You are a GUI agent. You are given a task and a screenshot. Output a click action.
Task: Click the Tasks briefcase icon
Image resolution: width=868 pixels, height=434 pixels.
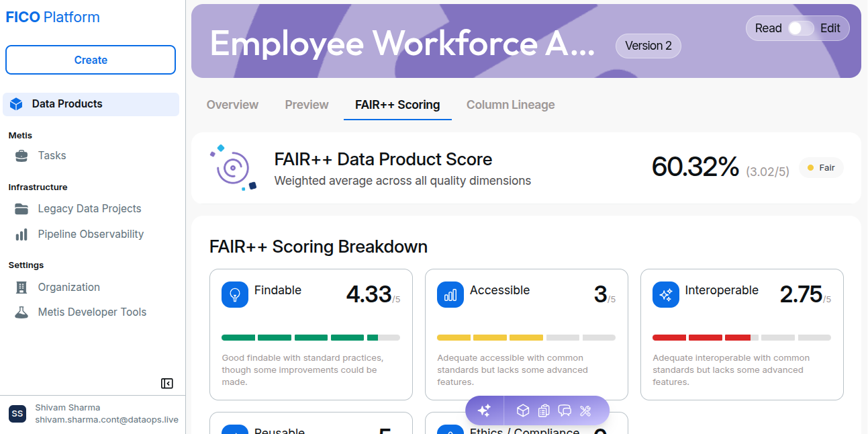click(x=21, y=156)
